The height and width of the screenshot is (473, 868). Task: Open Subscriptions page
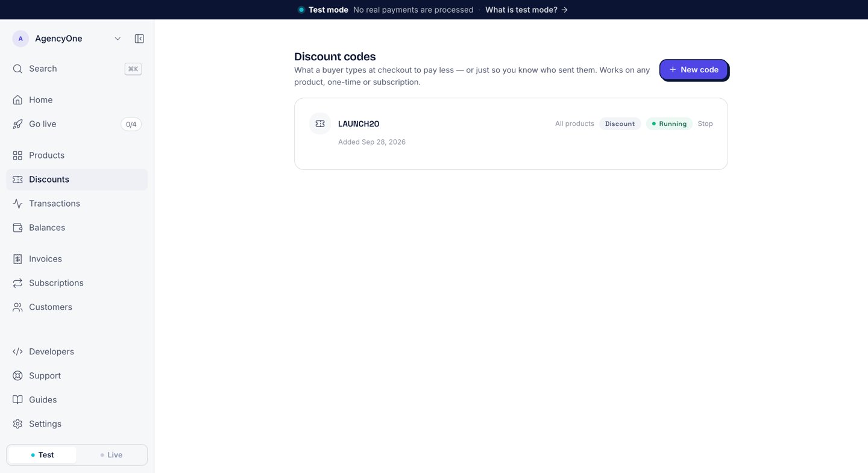[77, 283]
